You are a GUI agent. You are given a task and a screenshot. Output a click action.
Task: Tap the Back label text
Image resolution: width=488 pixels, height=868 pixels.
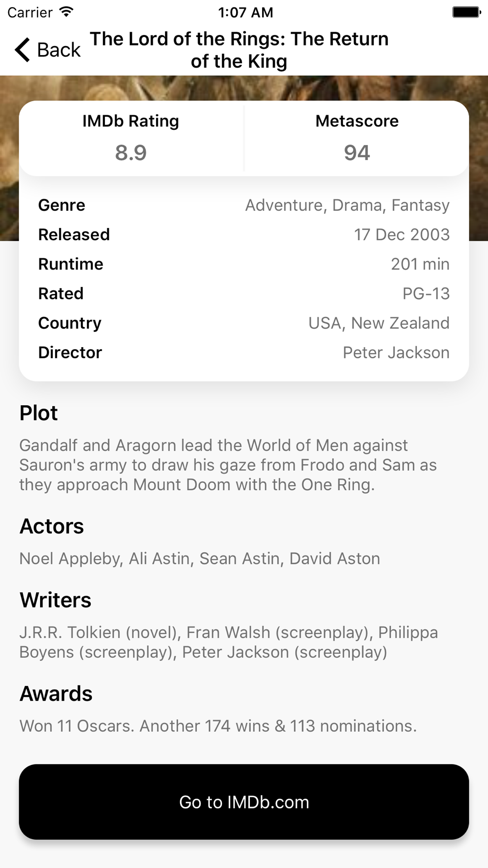[x=59, y=50]
